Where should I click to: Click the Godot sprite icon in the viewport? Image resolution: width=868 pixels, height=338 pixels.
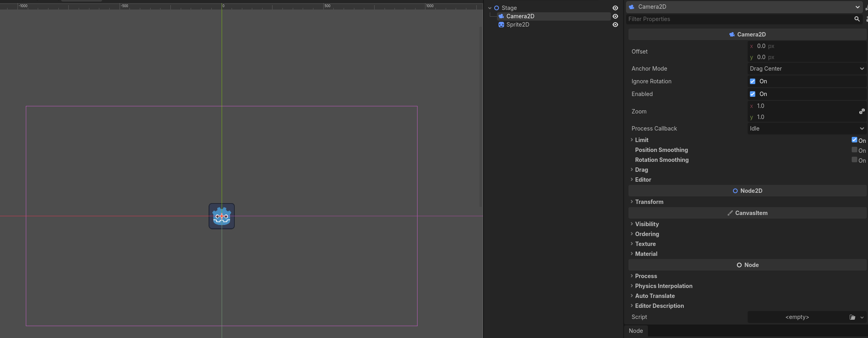(222, 216)
